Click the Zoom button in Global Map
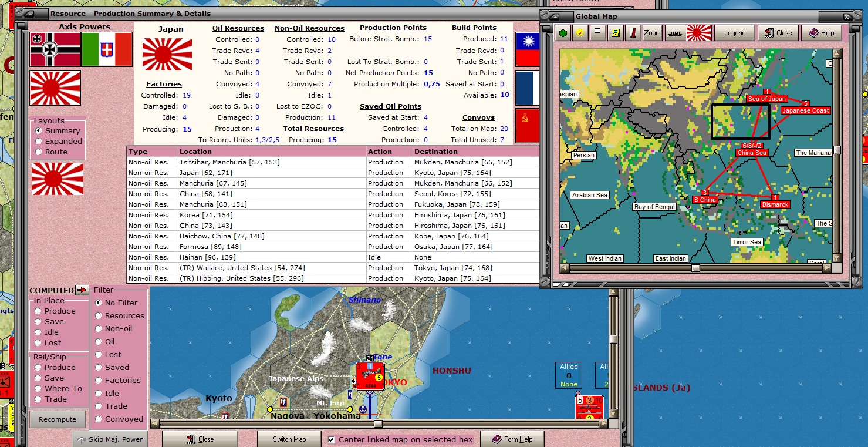This screenshot has width=868, height=447. click(x=652, y=33)
